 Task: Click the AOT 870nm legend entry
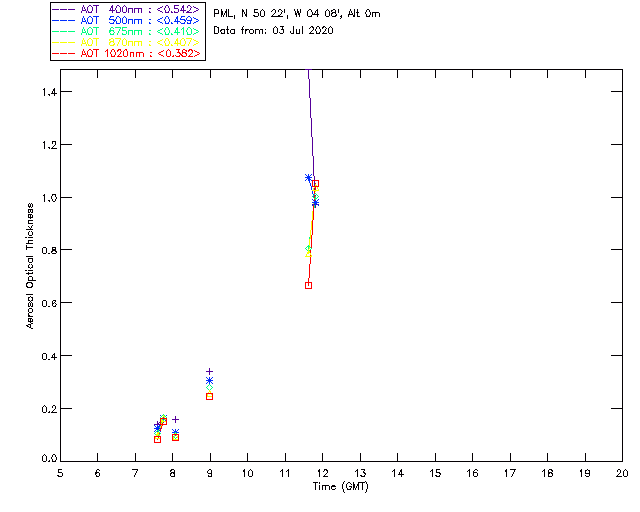click(126, 42)
